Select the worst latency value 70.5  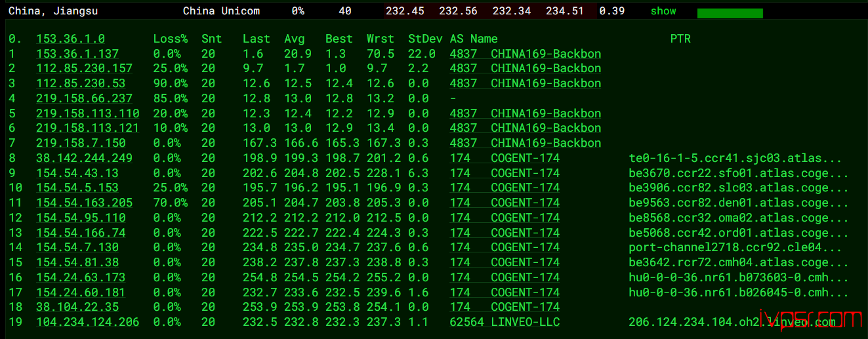click(x=381, y=54)
